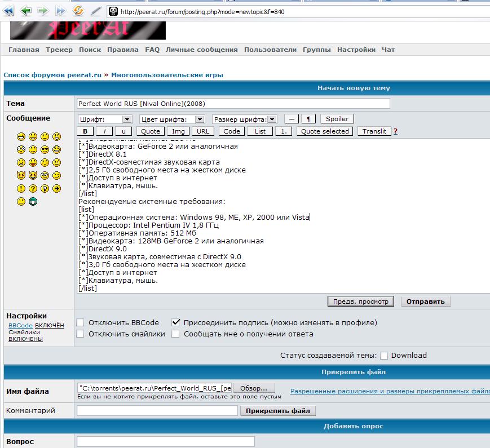
Task: Open the Чат navigation item
Action: 388,50
